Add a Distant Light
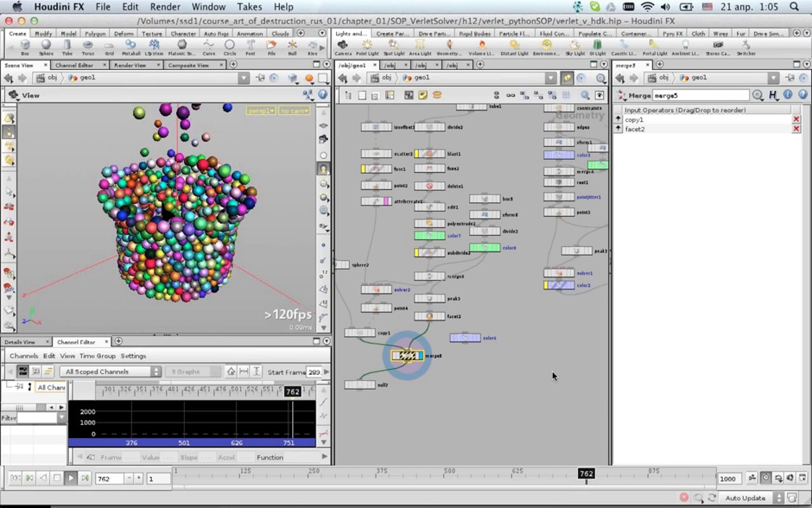812x508 pixels. click(x=515, y=47)
